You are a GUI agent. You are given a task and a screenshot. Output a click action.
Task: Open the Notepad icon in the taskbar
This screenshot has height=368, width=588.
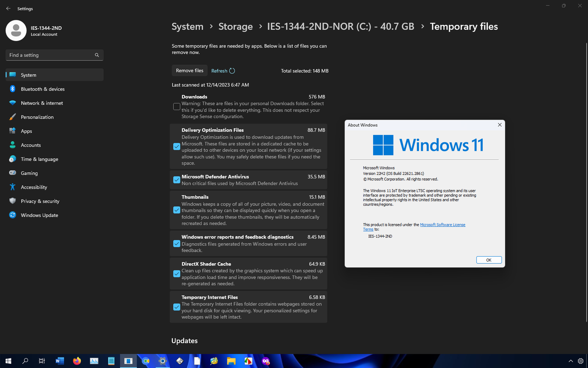coord(111,361)
